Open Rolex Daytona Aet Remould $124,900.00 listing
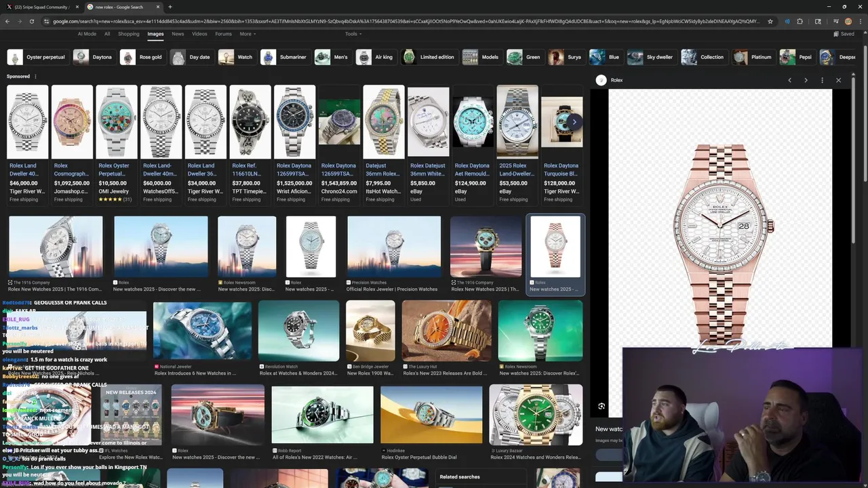The width and height of the screenshot is (868, 488). [x=473, y=144]
